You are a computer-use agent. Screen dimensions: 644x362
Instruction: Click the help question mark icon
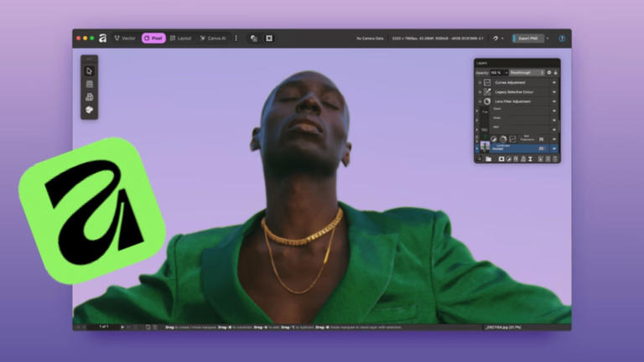[x=562, y=38]
